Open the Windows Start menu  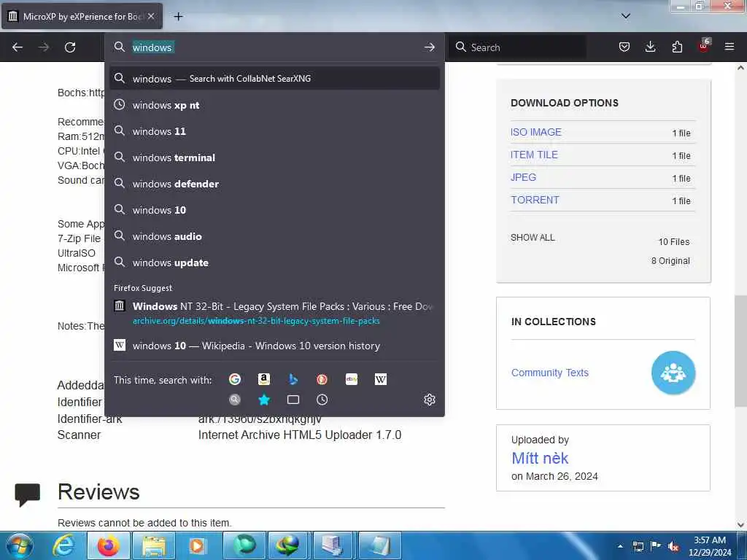click(x=20, y=545)
